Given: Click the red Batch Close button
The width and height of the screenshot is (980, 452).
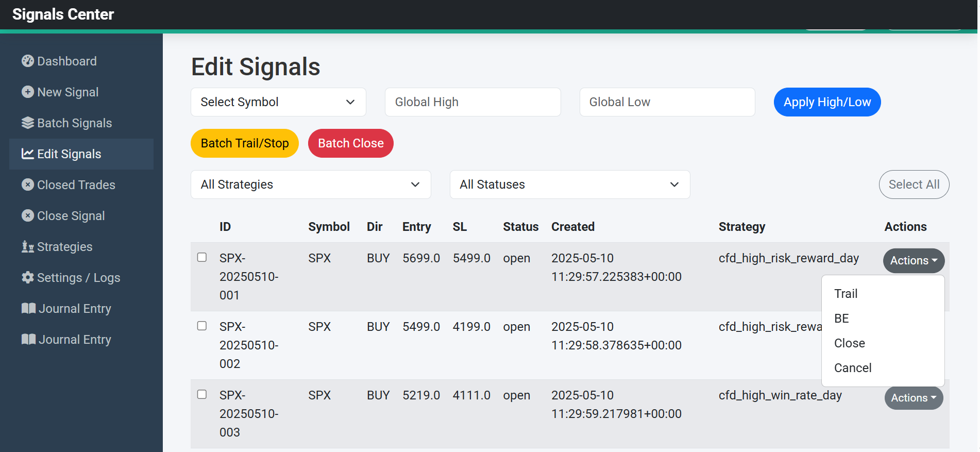Looking at the screenshot, I should pos(351,143).
